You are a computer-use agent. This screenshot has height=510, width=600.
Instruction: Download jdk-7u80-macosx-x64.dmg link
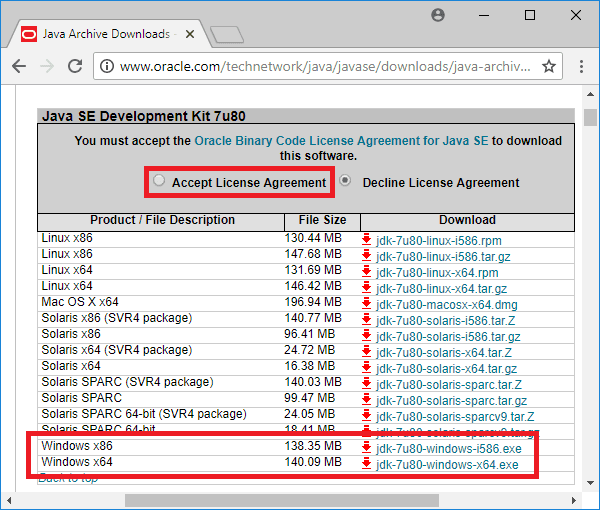[x=447, y=305]
